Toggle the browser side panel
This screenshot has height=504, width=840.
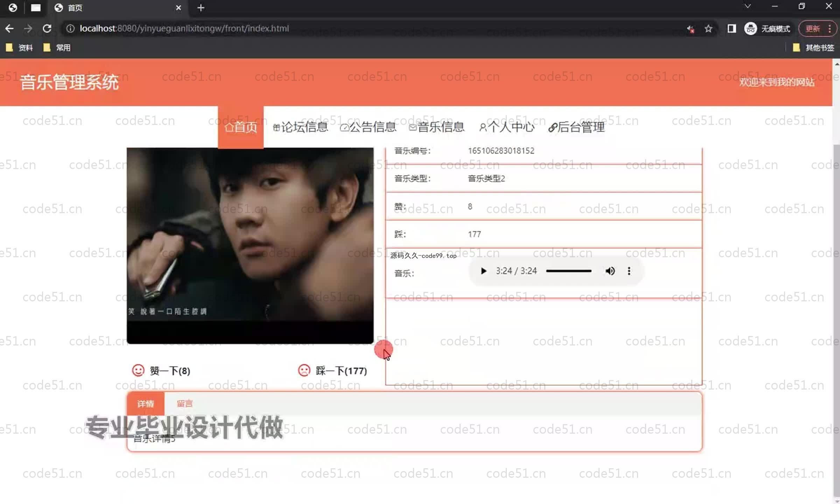[x=731, y=28]
